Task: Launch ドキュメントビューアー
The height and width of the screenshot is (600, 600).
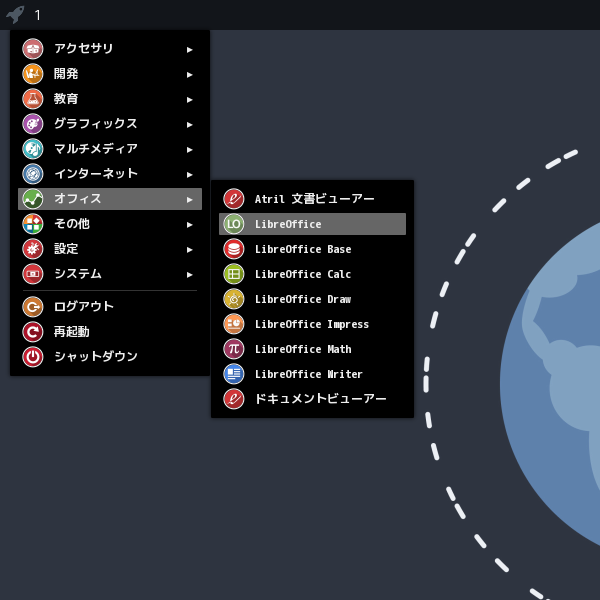Action: 312,399
